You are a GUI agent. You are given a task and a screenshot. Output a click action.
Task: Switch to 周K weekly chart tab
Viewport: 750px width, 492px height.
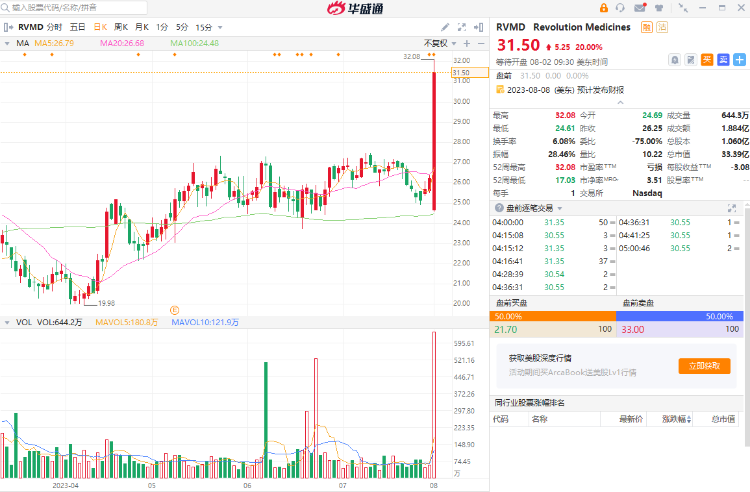pyautogui.click(x=120, y=27)
